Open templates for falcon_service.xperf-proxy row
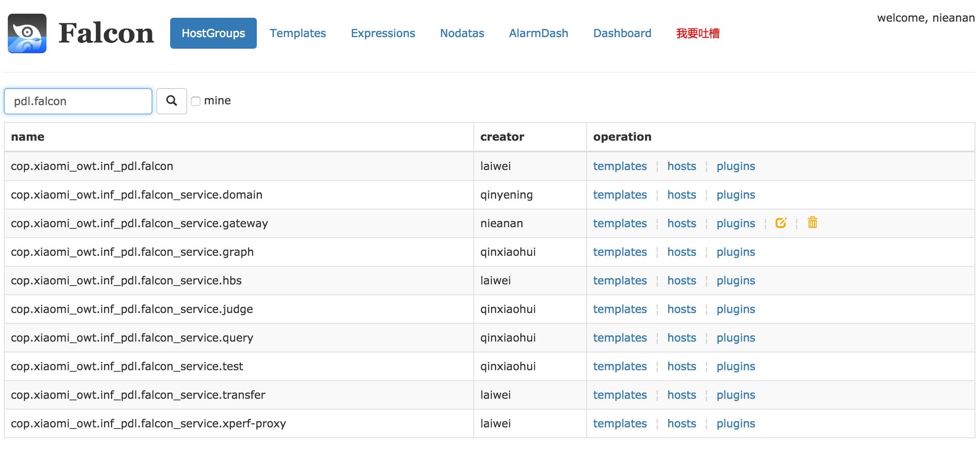Image resolution: width=980 pixels, height=449 pixels. [620, 423]
